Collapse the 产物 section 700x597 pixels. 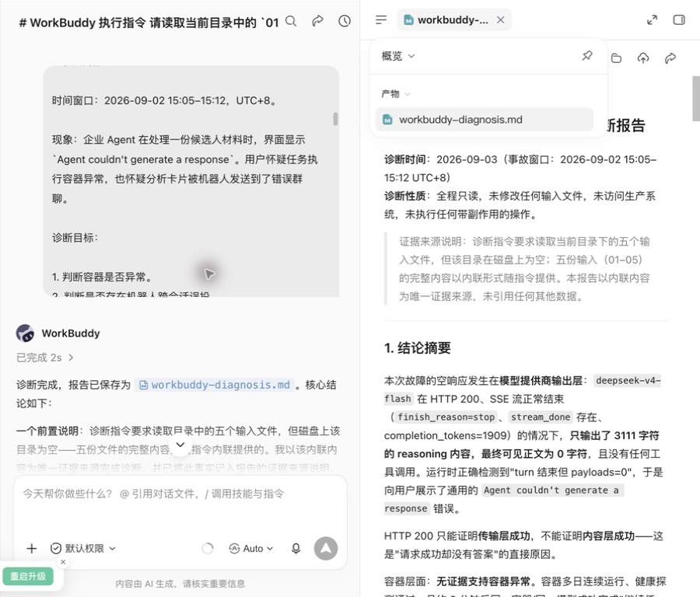pos(396,94)
